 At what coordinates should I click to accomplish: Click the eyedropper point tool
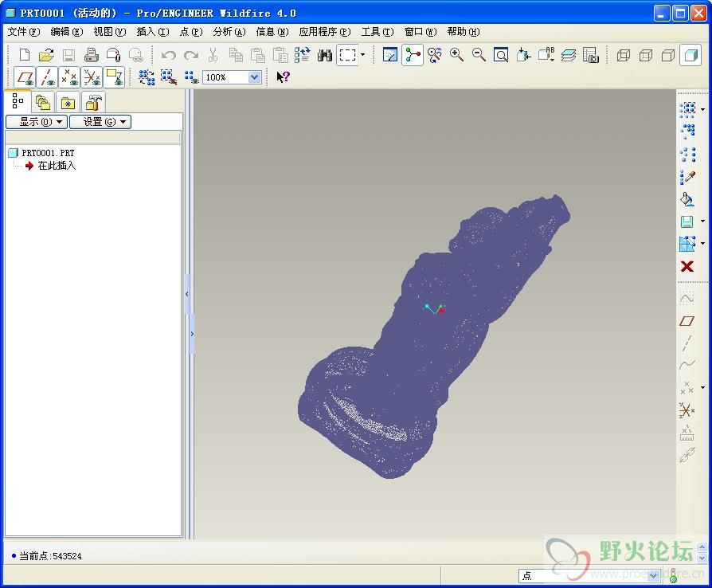[x=687, y=176]
